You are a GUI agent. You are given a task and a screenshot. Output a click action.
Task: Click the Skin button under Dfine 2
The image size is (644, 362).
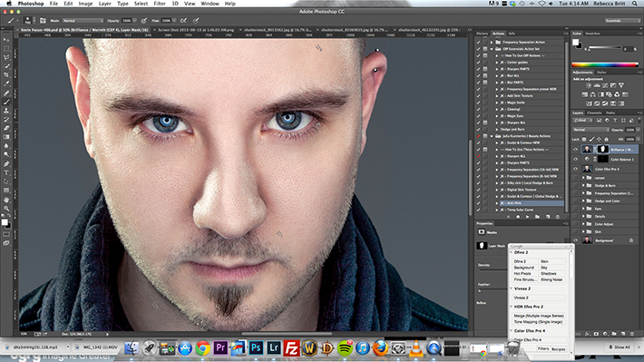coord(552,261)
